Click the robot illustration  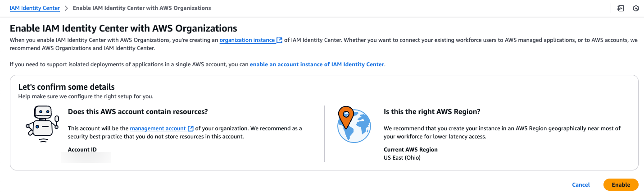[x=42, y=124]
